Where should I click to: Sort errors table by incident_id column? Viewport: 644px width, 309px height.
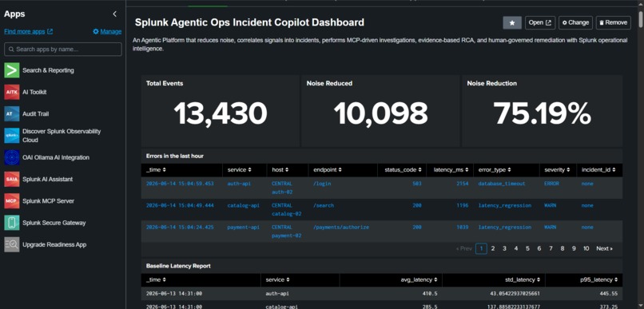pyautogui.click(x=598, y=169)
